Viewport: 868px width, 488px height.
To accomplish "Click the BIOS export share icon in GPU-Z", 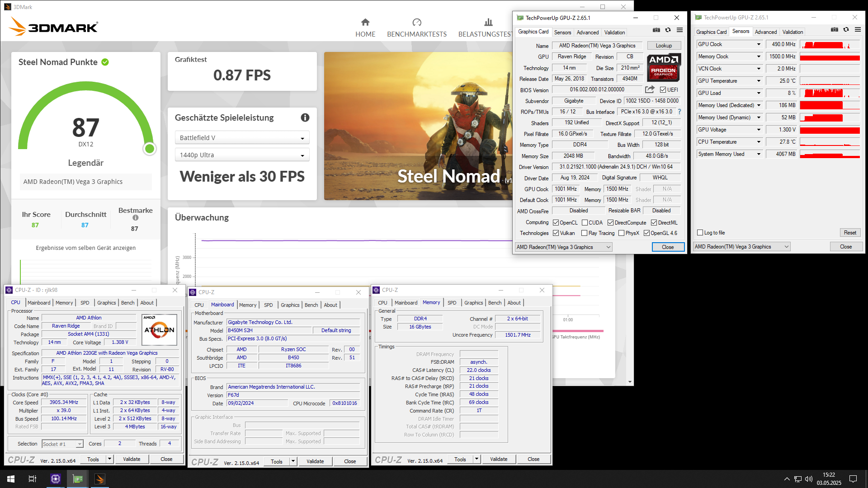I will (650, 89).
